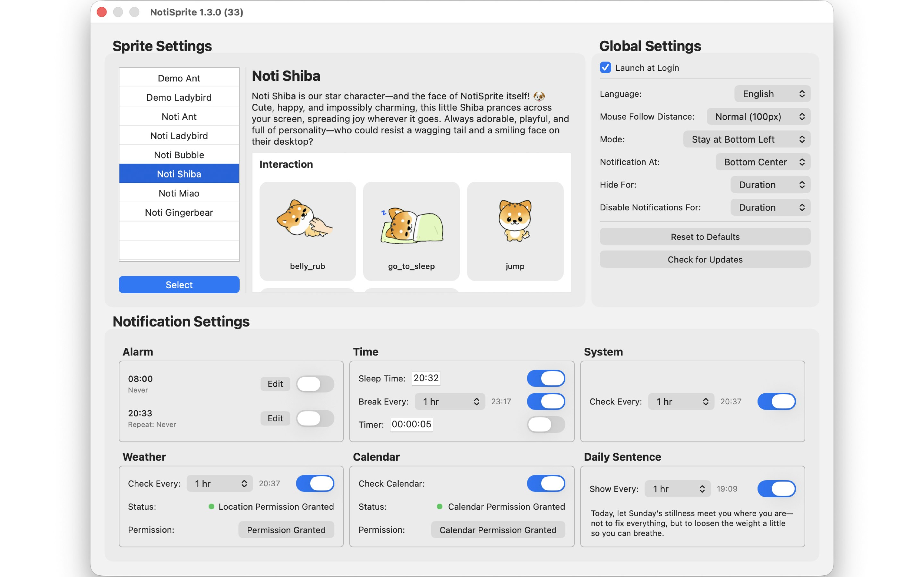The image size is (924, 577).
Task: Trigger the belly_rub interaction for Noti Shiba
Action: [307, 231]
